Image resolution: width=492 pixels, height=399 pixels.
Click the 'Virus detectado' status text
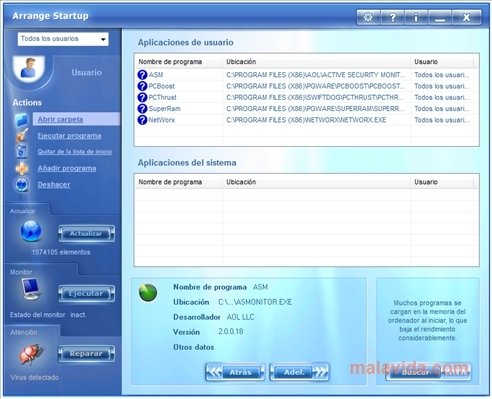(34, 377)
